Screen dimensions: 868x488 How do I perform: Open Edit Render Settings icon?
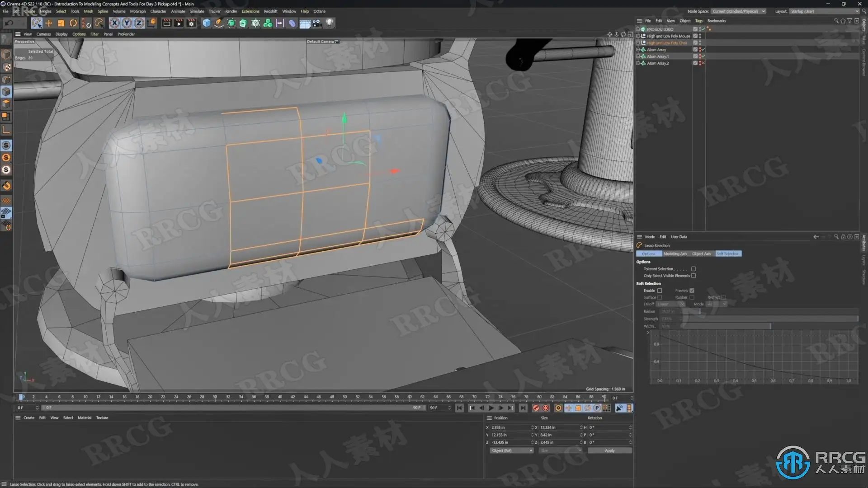[191, 23]
